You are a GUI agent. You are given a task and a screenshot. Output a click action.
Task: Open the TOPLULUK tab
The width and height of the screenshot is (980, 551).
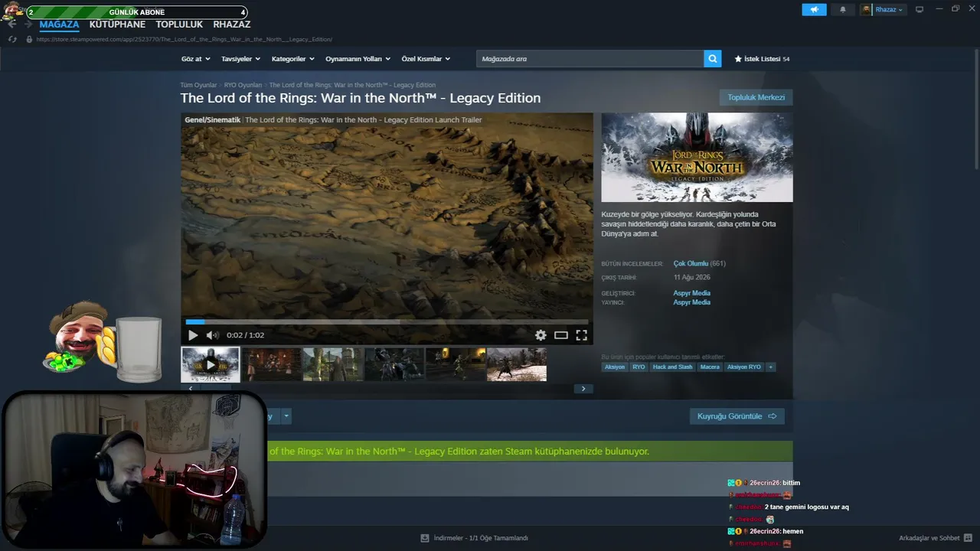click(x=179, y=24)
